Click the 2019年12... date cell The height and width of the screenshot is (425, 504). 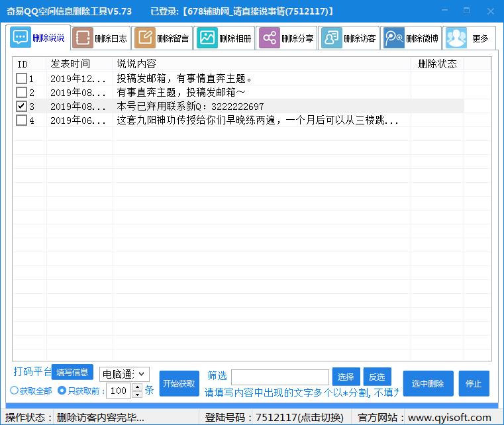point(78,78)
